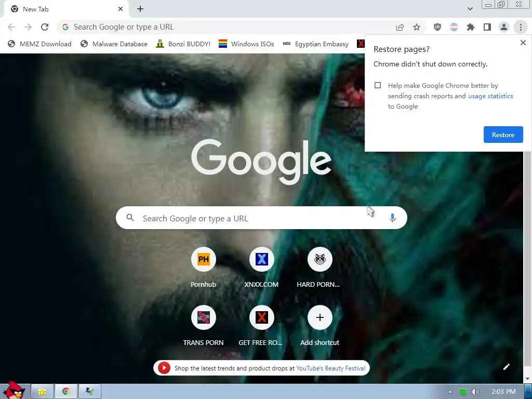This screenshot has width=532, height=399.
Task: Open the GET FREE RO... shortcut tile
Action: pos(261,326)
